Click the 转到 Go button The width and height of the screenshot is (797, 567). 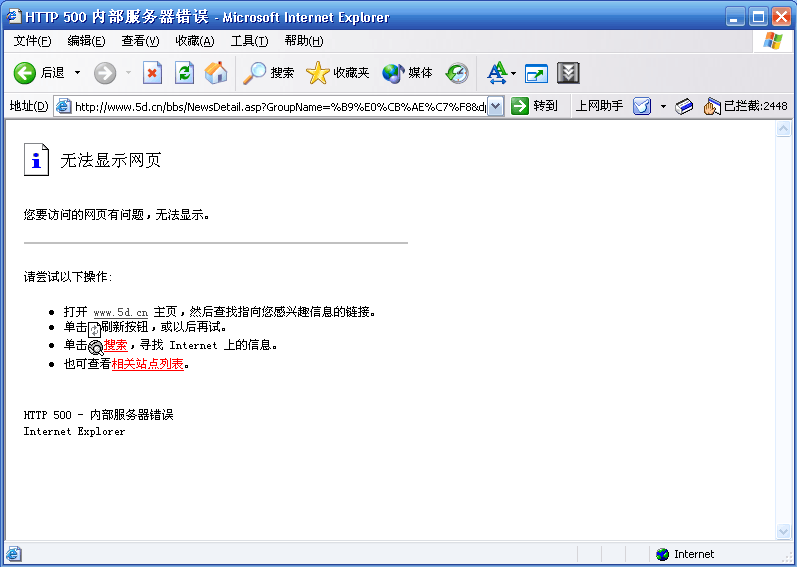(x=534, y=106)
